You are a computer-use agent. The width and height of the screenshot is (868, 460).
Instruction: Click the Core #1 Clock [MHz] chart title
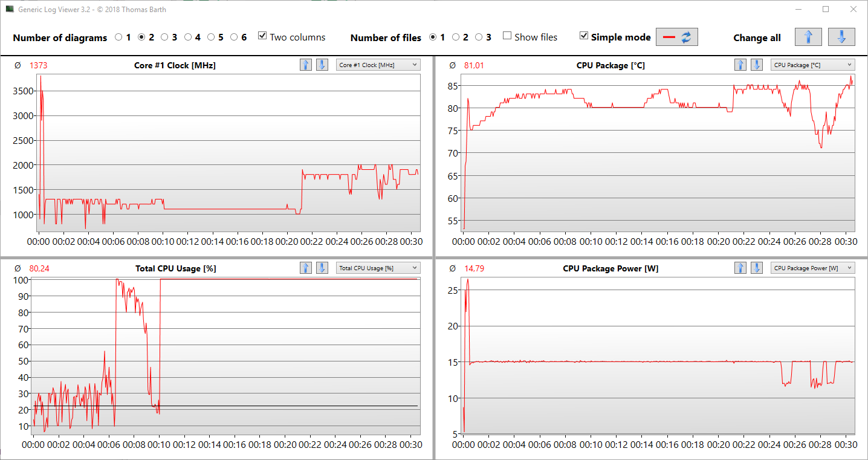175,65
